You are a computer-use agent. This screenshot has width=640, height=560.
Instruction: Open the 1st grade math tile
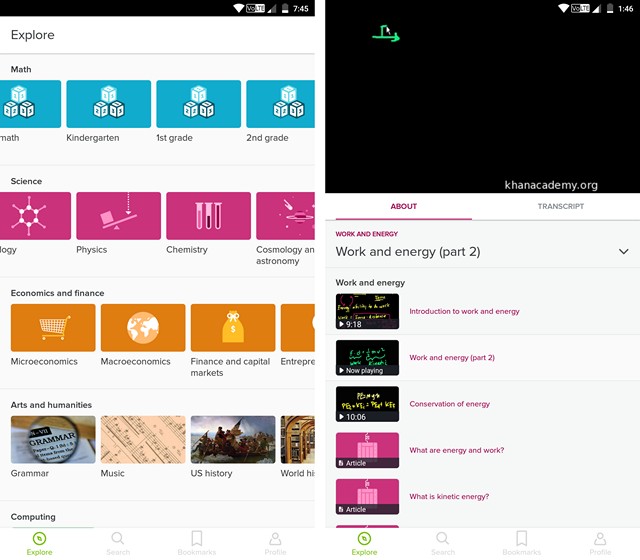tap(198, 104)
